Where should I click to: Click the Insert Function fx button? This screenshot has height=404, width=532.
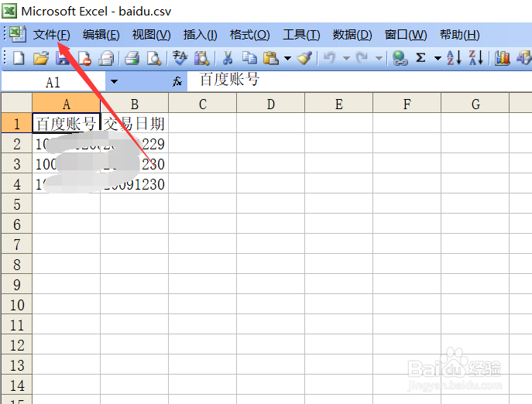click(x=177, y=81)
